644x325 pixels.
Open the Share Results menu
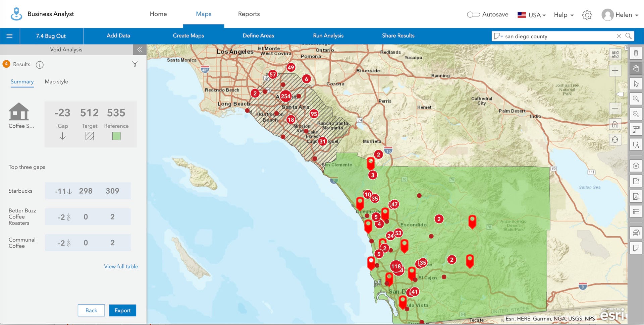[398, 36]
